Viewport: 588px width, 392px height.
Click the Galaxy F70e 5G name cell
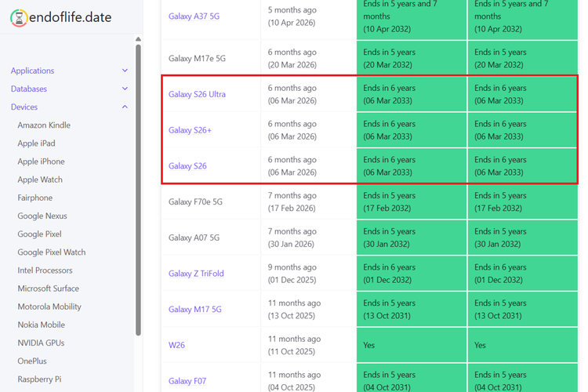point(211,201)
